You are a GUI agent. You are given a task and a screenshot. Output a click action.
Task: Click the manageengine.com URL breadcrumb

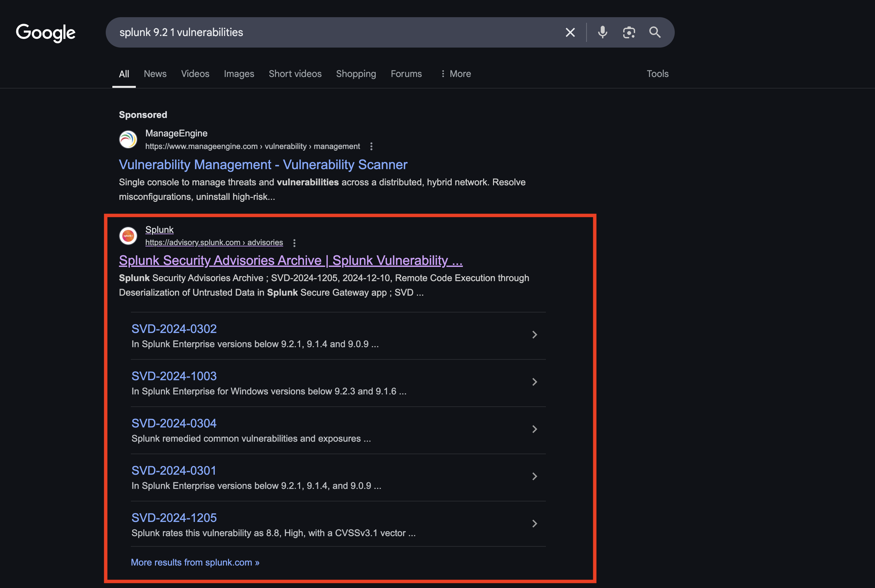pyautogui.click(x=252, y=146)
